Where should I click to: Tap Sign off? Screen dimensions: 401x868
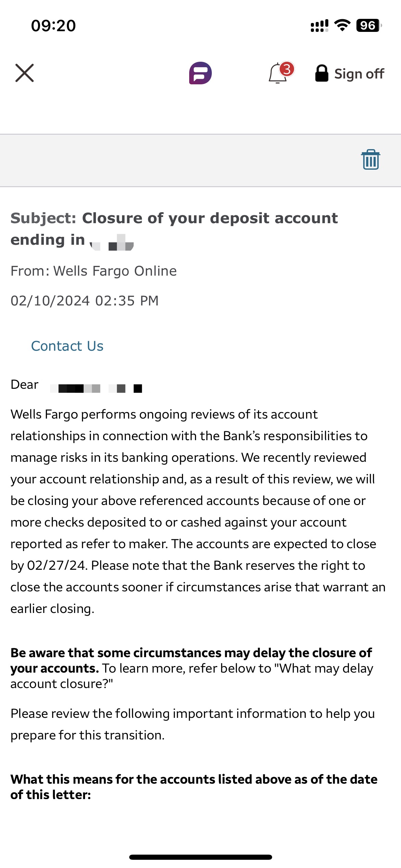(x=359, y=73)
